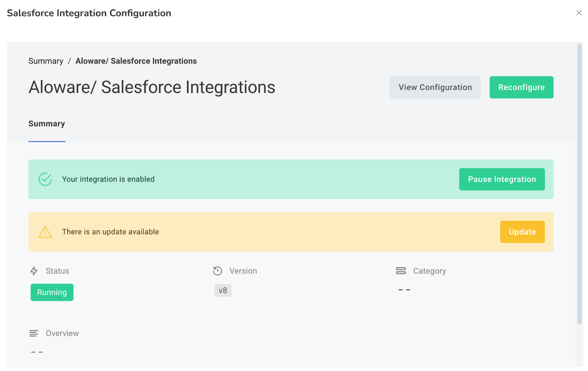The width and height of the screenshot is (588, 371).
Task: Click the Version label
Action: (243, 271)
